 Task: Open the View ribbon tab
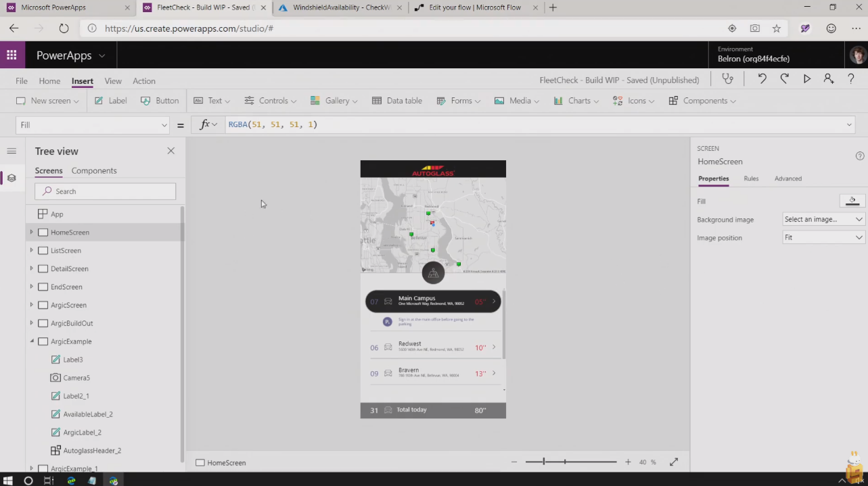click(113, 80)
